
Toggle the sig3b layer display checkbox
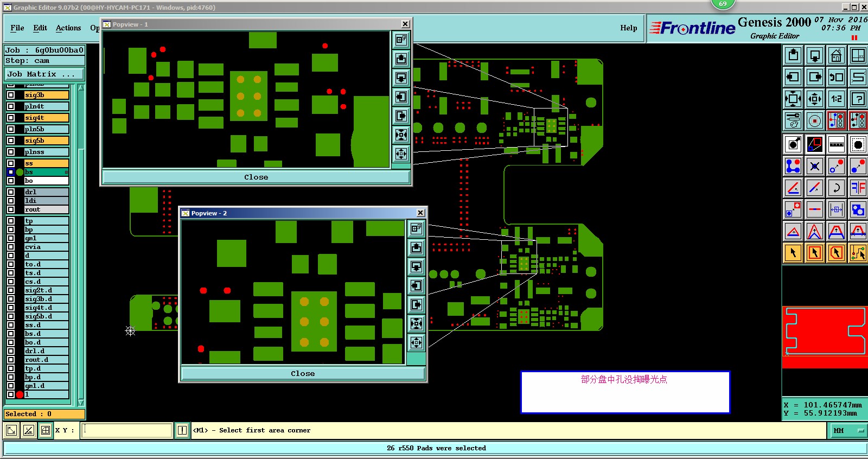(x=11, y=95)
